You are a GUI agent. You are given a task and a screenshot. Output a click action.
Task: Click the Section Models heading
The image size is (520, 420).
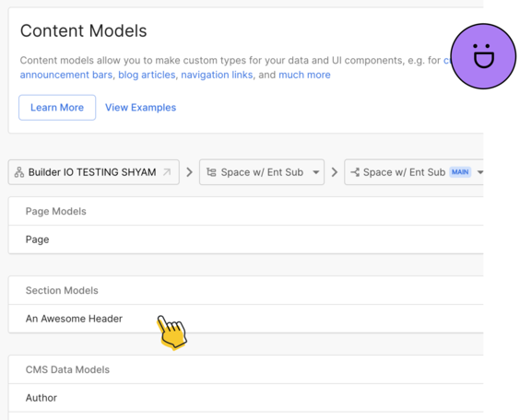pyautogui.click(x=62, y=290)
